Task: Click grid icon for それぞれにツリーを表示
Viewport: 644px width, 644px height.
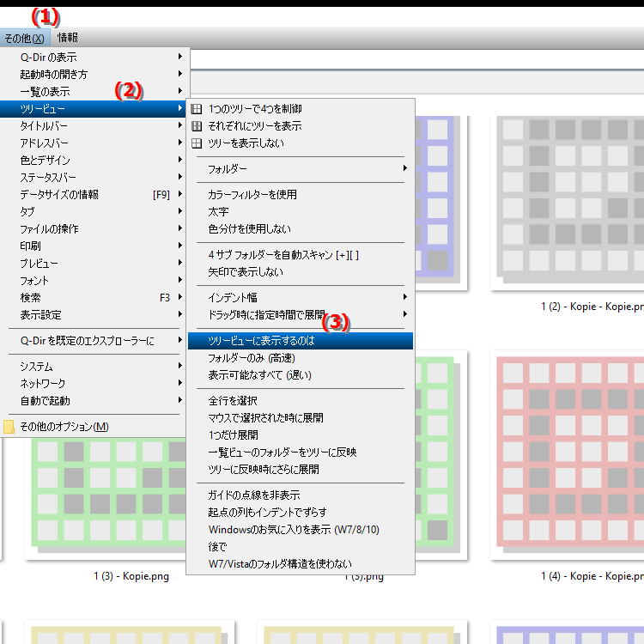Action: pyautogui.click(x=197, y=126)
